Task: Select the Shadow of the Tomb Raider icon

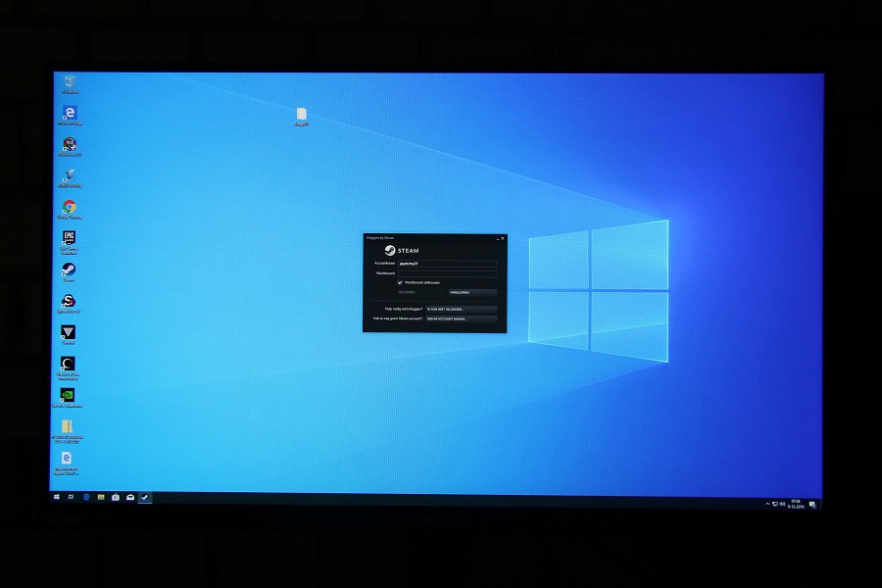Action: coord(68,364)
